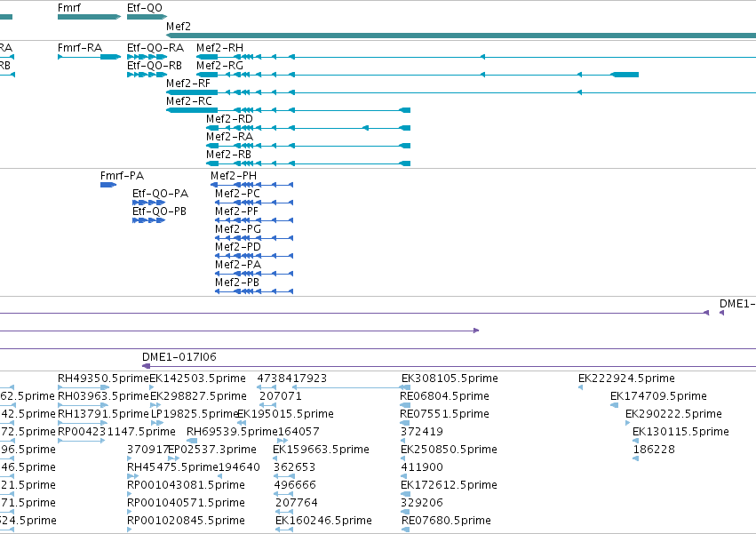Click the RH69539.5prime EST label

coord(232,432)
